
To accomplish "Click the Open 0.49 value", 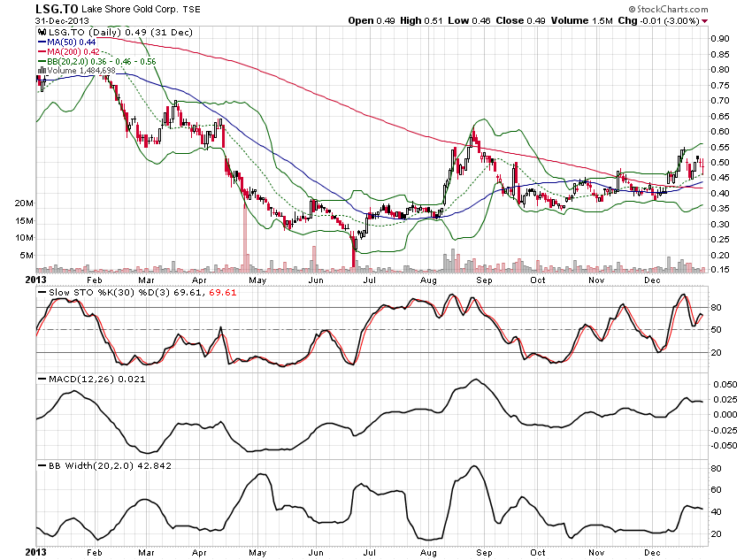I will pos(372,20).
